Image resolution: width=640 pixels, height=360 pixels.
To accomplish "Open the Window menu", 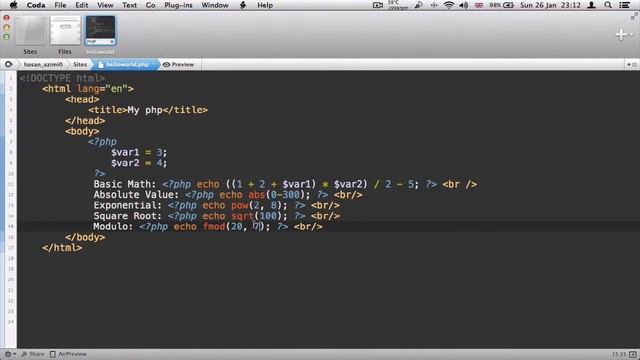I will point(215,5).
